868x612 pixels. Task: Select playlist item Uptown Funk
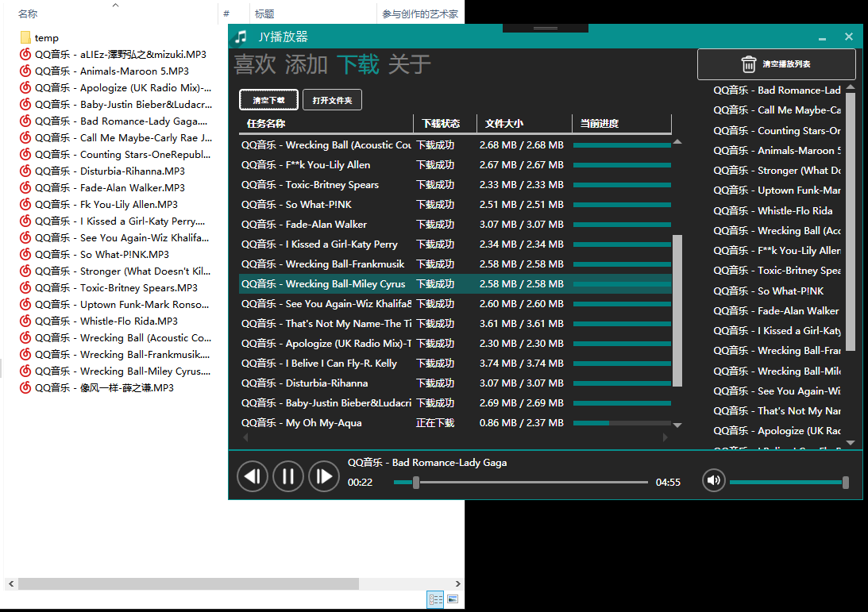(x=777, y=191)
